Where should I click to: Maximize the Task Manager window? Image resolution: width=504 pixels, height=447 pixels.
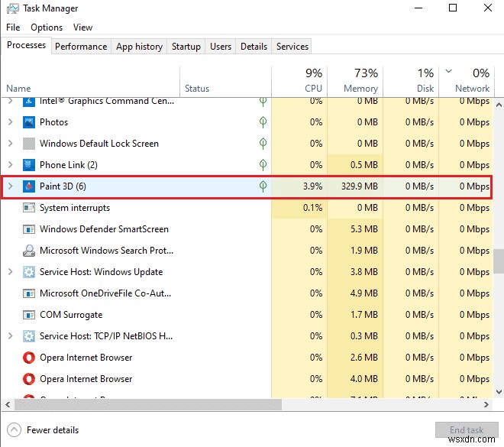pyautogui.click(x=453, y=8)
